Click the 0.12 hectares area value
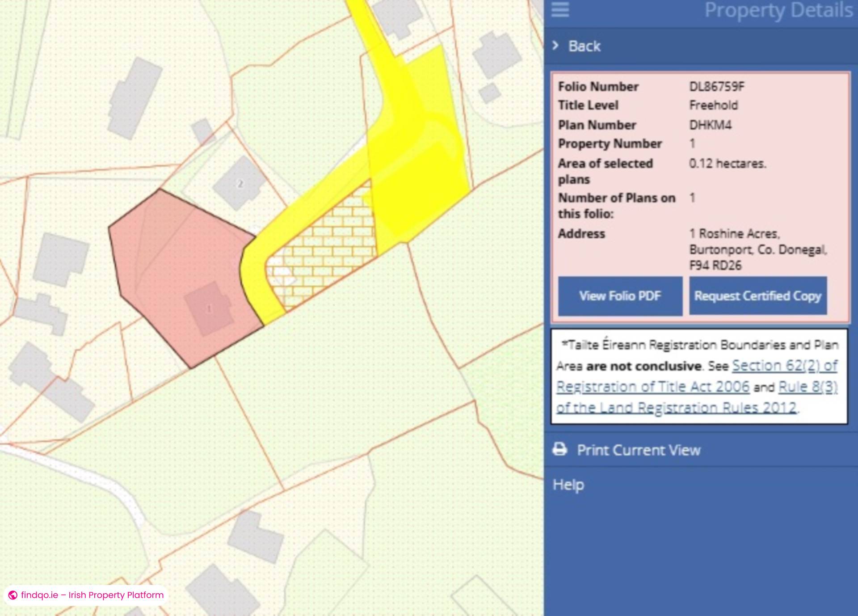The image size is (858, 616). click(728, 164)
